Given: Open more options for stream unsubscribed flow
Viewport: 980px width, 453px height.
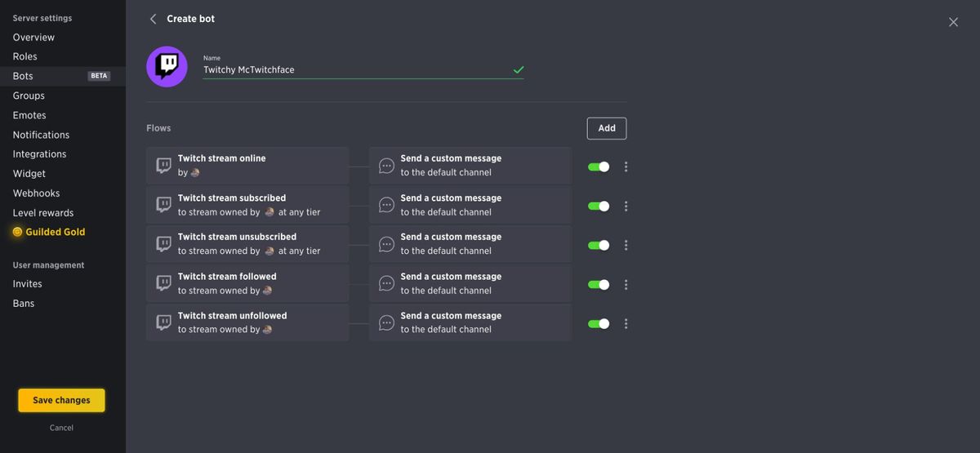Looking at the screenshot, I should pyautogui.click(x=626, y=245).
